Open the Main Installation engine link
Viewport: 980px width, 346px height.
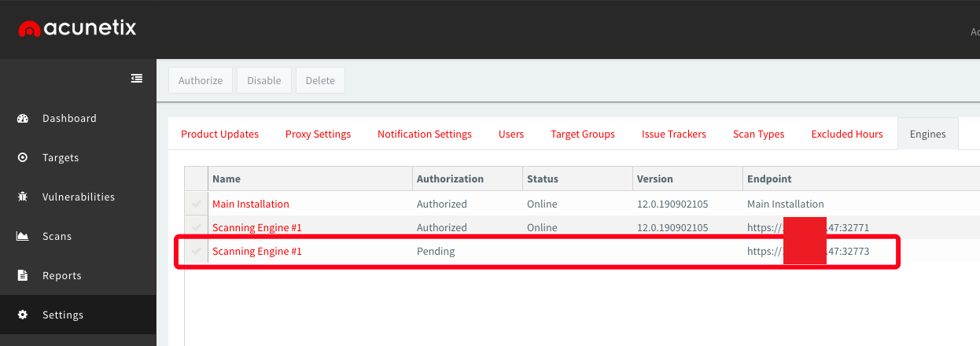250,204
